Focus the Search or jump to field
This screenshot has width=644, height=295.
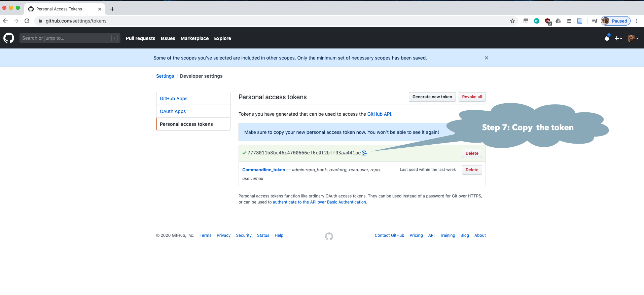pos(66,38)
